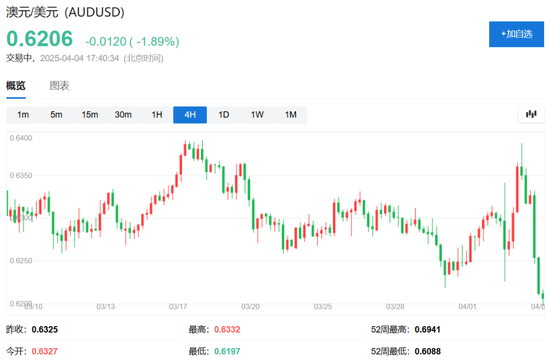
Task: Click the 03/25 date axis label
Action: pos(323,307)
